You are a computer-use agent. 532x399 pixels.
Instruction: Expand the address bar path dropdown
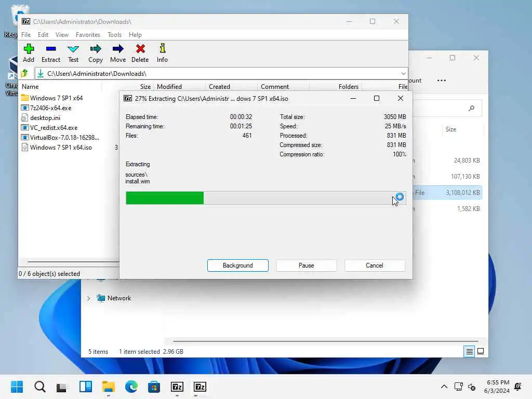pyautogui.click(x=403, y=74)
